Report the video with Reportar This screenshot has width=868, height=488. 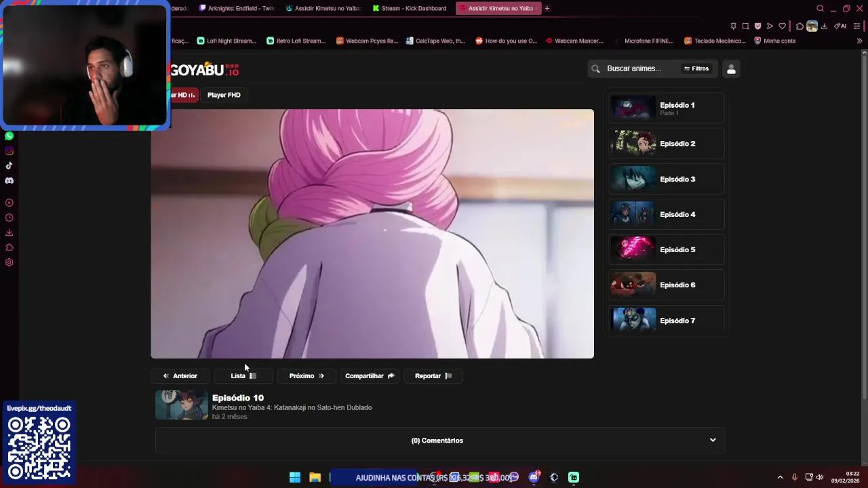433,375
